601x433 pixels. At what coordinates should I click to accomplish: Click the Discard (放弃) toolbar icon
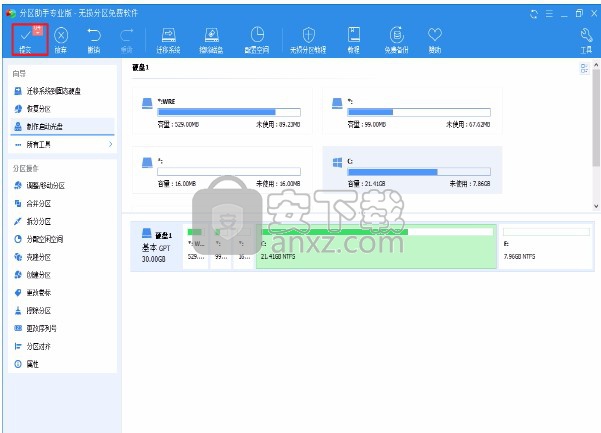pyautogui.click(x=61, y=36)
